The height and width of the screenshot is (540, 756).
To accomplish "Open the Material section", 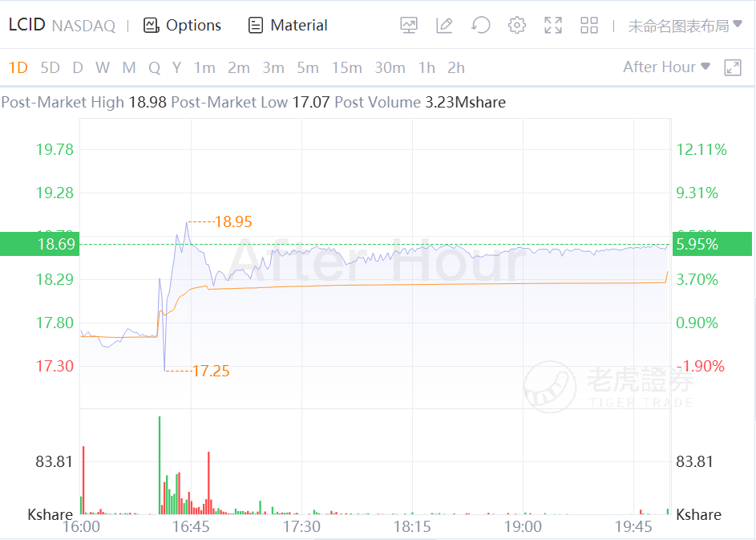I will coord(289,26).
